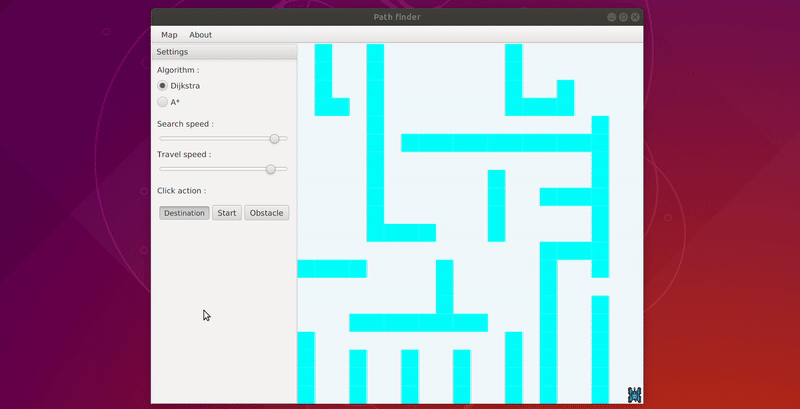Viewport: 800px width, 409px height.
Task: Click the Settings panel header
Action: tap(224, 52)
